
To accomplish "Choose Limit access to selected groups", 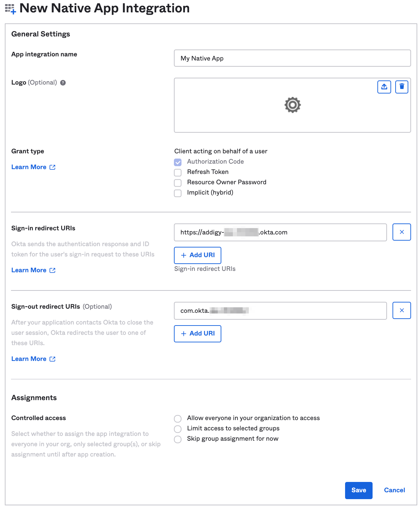I will tap(178, 429).
